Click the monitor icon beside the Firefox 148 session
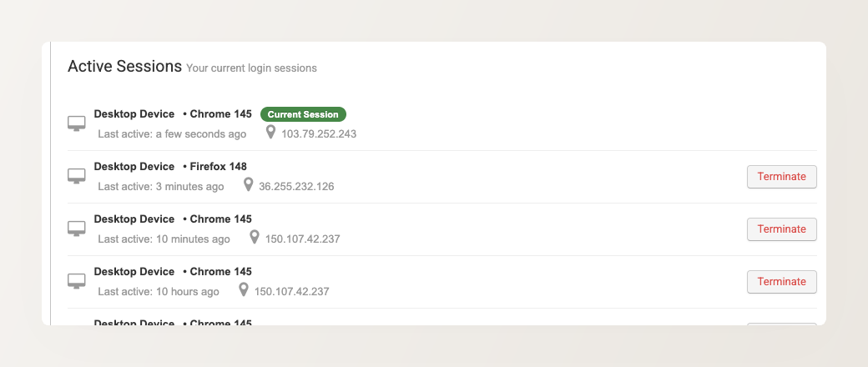Viewport: 868px width, 367px height. click(77, 176)
